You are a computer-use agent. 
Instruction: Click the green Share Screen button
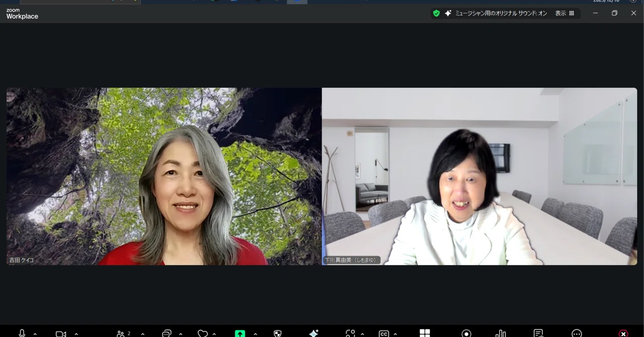[x=240, y=333]
